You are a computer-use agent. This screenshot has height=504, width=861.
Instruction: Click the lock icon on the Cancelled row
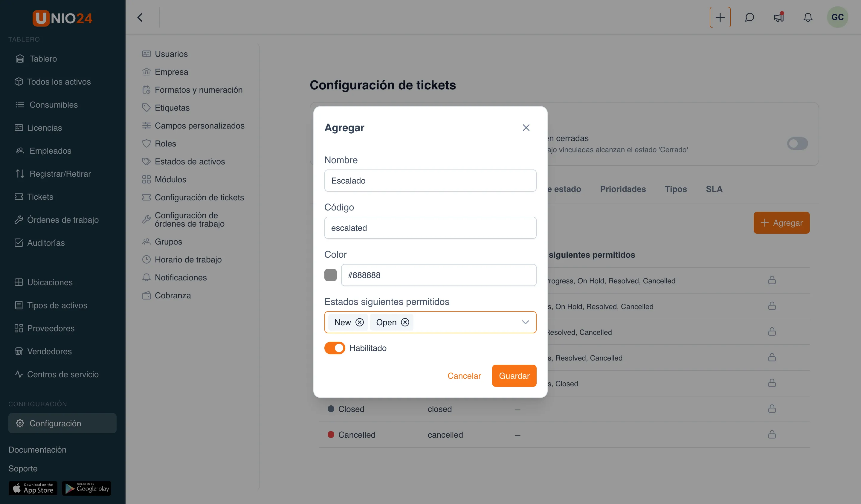pyautogui.click(x=772, y=434)
